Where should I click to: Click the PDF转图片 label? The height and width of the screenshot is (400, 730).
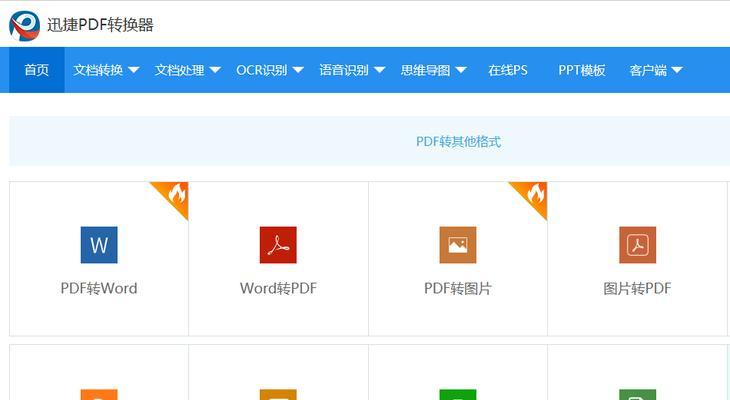[458, 288]
